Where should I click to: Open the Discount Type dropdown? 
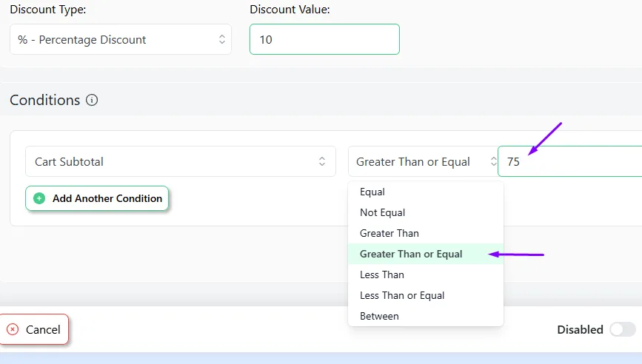tap(121, 39)
